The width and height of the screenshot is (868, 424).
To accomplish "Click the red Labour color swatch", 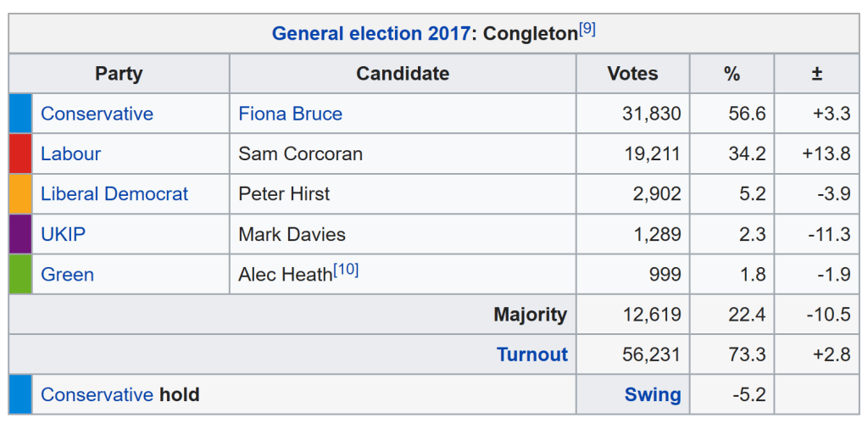I will point(20,153).
